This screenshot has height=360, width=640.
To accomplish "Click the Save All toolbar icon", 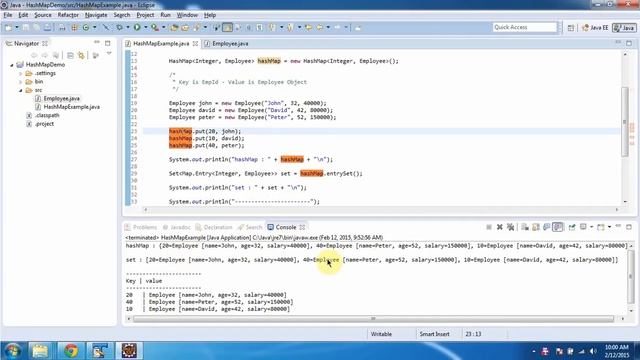I will click(x=36, y=27).
